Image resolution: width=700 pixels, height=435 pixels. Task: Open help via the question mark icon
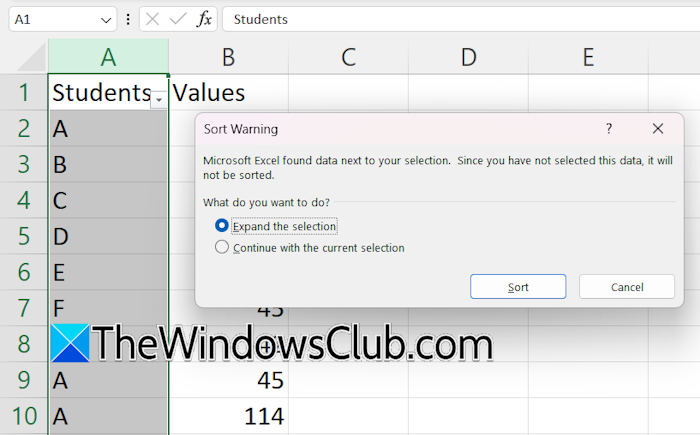click(609, 129)
